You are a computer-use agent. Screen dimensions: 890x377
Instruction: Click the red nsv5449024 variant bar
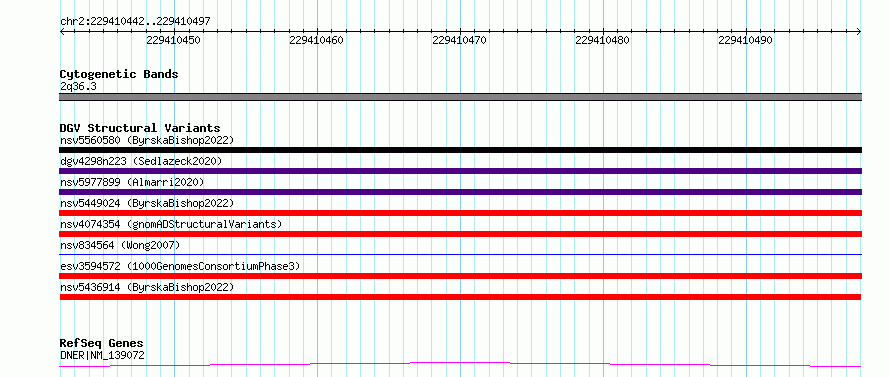[x=460, y=213]
